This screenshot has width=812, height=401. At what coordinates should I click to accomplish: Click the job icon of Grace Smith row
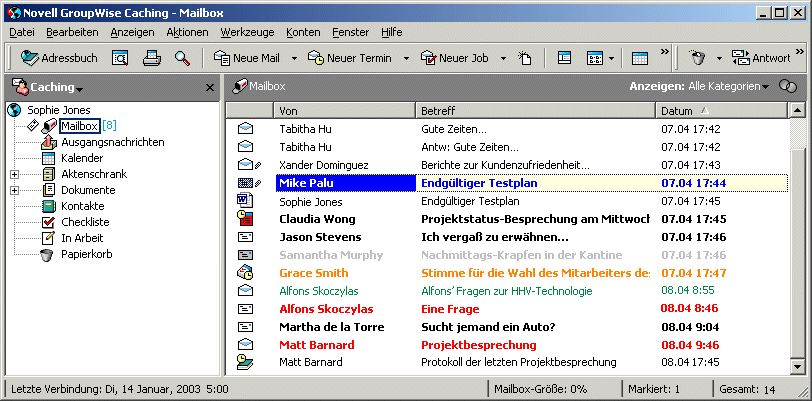244,273
